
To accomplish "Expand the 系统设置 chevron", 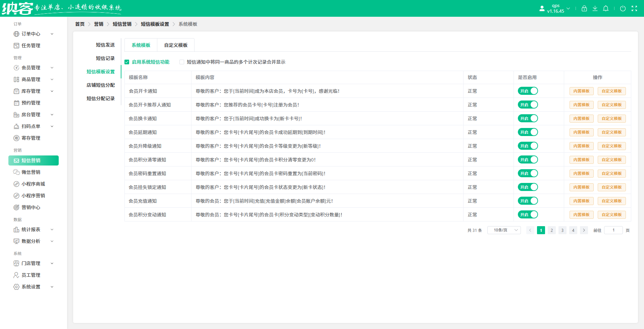I will [52, 287].
